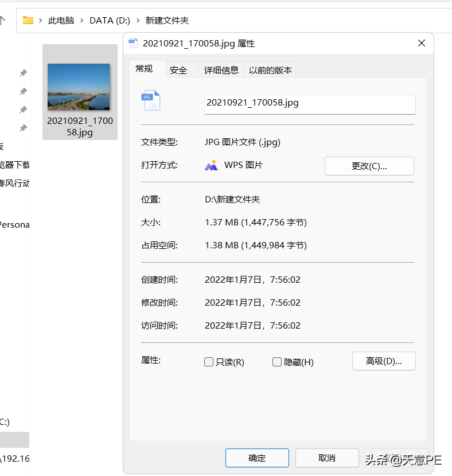Image resolution: width=452 pixels, height=476 pixels.
Task: Click the fourth pin icon in sidebar
Action: tap(24, 128)
